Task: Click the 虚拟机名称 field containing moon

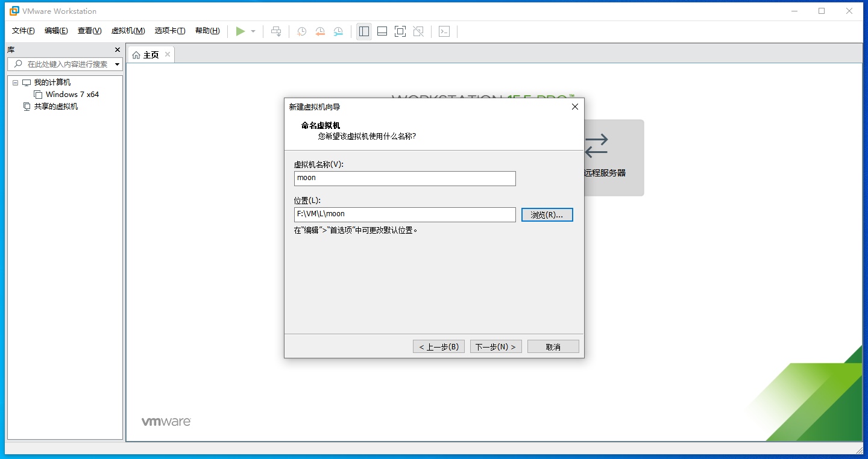Action: (405, 178)
